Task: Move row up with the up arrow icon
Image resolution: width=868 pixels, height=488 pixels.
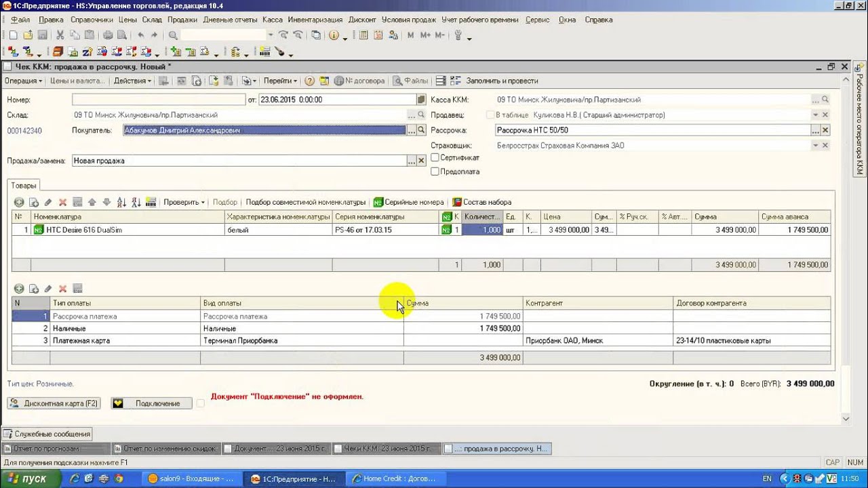Action: click(x=92, y=202)
